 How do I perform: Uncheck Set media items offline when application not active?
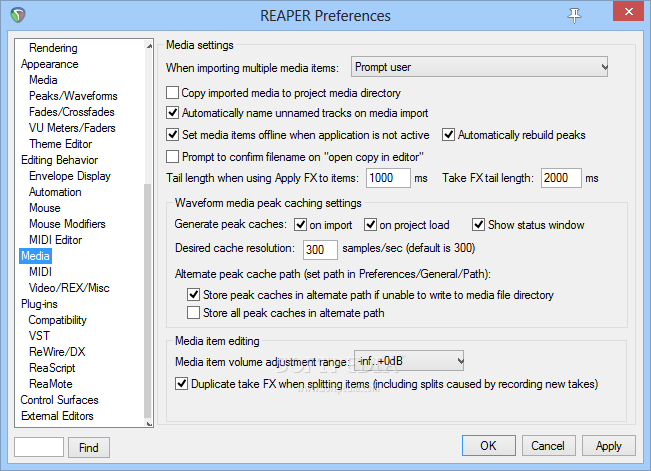(172, 135)
